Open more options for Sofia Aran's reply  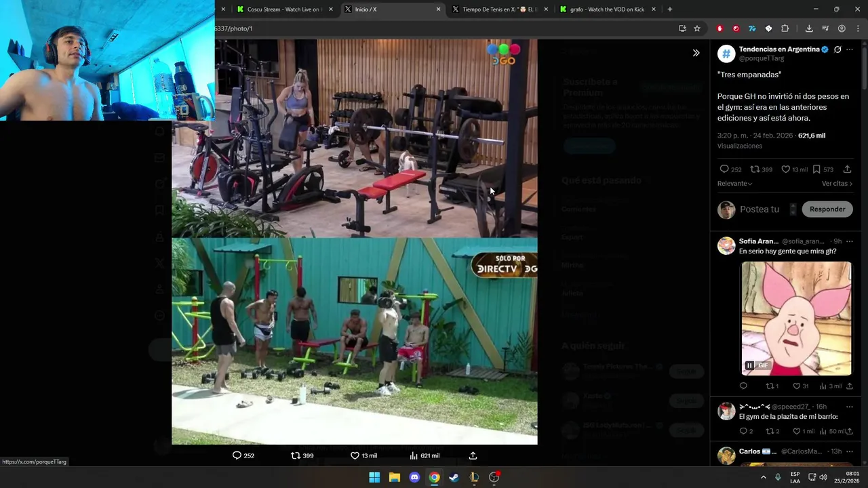coord(849,241)
